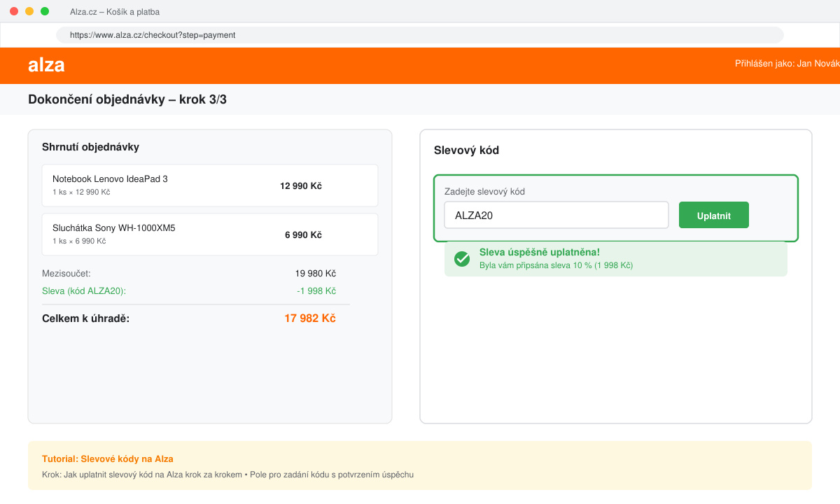This screenshot has width=840, height=504.
Task: Click the green success checkmark icon
Action: 462,259
